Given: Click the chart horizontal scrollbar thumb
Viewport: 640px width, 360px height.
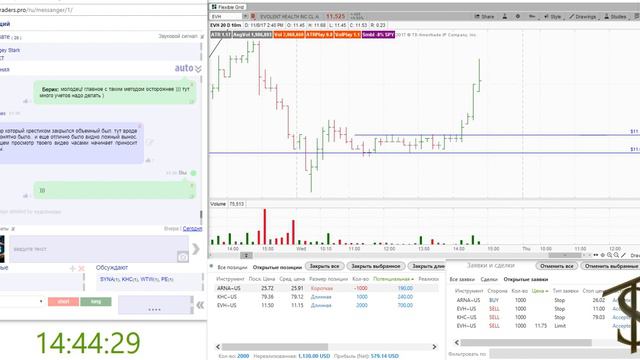Looking at the screenshot, I should pyautogui.click(x=565, y=255).
